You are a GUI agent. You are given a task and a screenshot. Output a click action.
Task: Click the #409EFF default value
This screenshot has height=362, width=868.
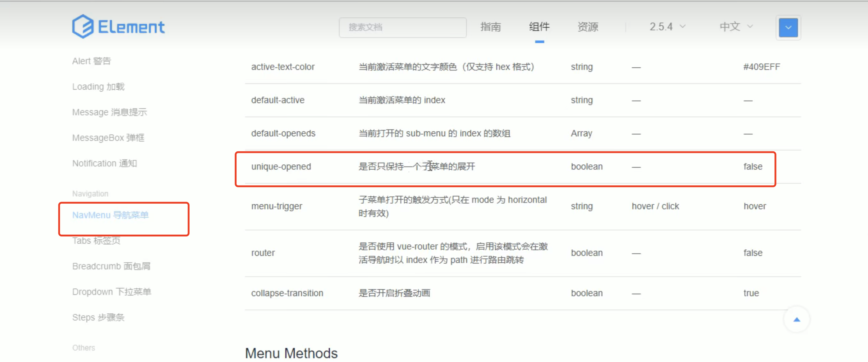coord(761,67)
